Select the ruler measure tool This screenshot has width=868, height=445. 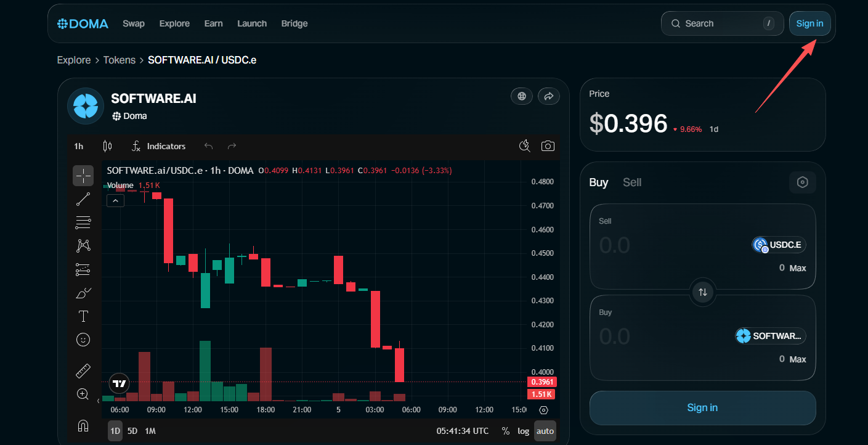point(83,371)
